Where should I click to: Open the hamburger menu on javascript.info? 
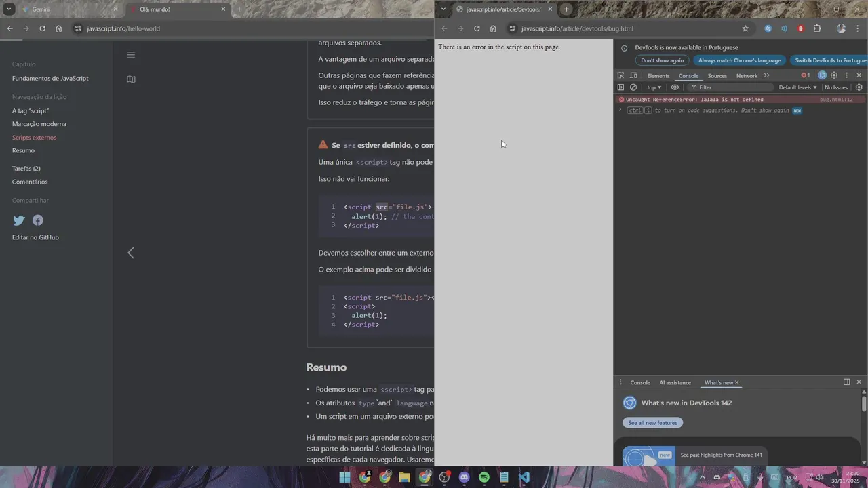click(x=131, y=55)
